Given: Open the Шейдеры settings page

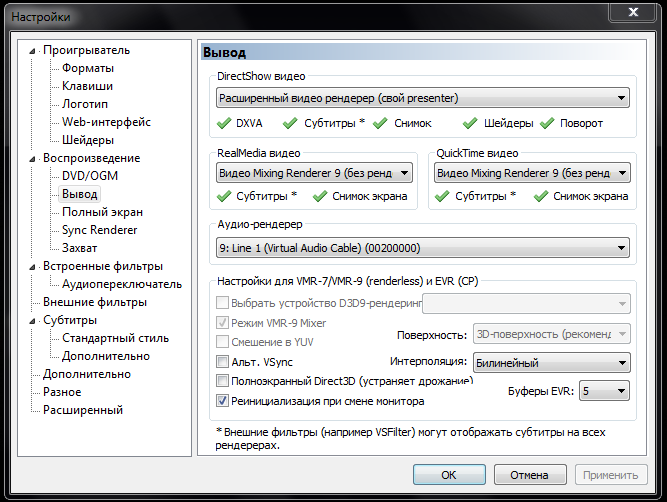Looking at the screenshot, I should pyautogui.click(x=88, y=140).
